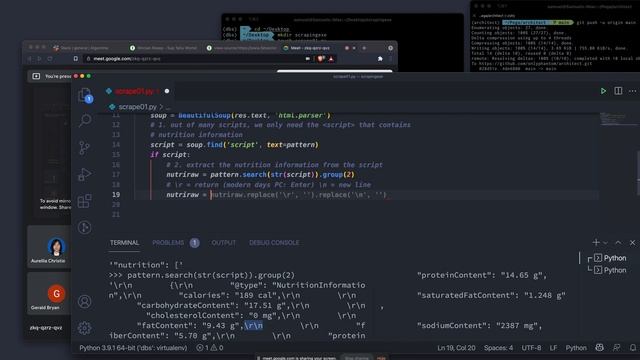Click the Copilot face icon in status bar
This screenshot has height=360, width=640.
599,348
